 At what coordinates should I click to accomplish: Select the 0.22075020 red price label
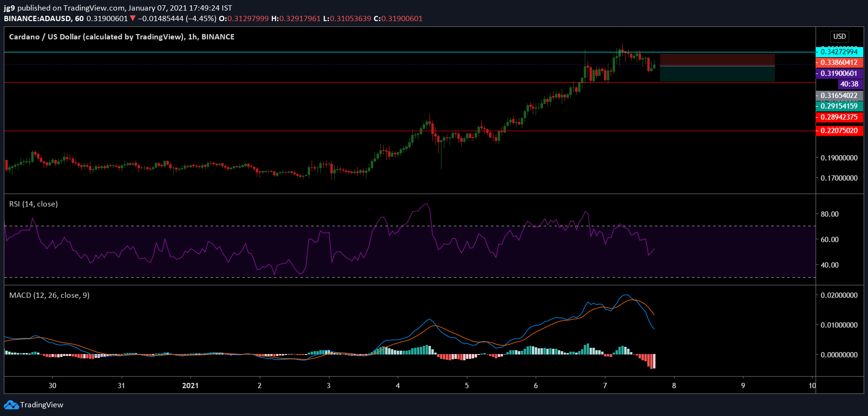coord(840,131)
